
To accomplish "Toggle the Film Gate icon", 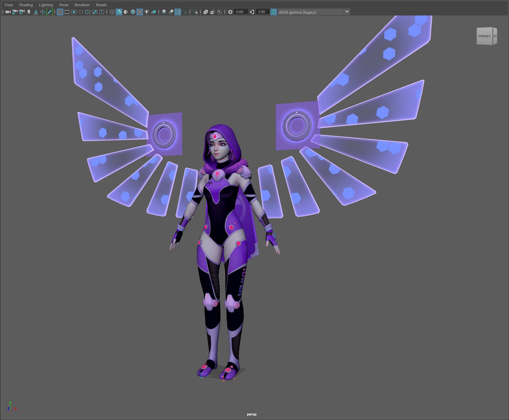I will 67,12.
